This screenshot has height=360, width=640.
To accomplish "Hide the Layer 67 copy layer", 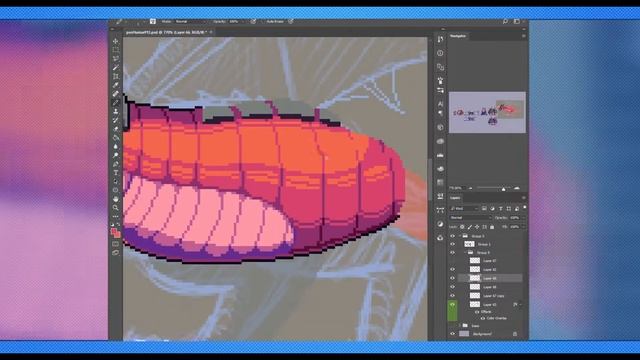I will coord(452,296).
